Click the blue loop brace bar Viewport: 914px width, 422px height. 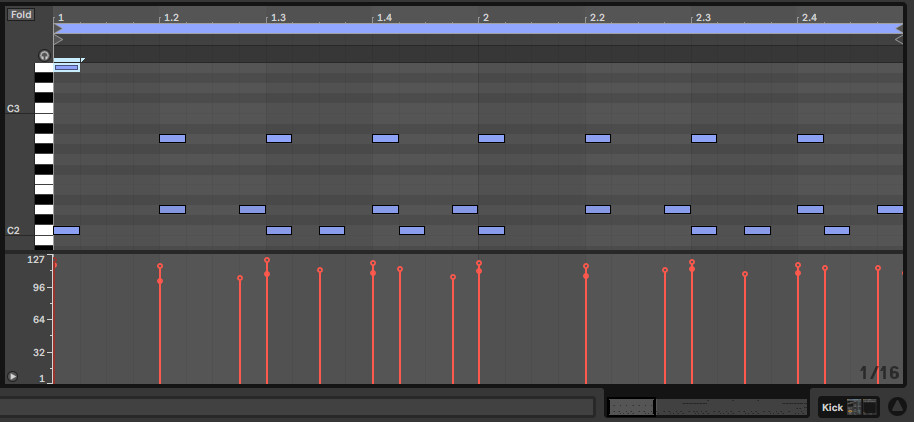click(x=478, y=29)
